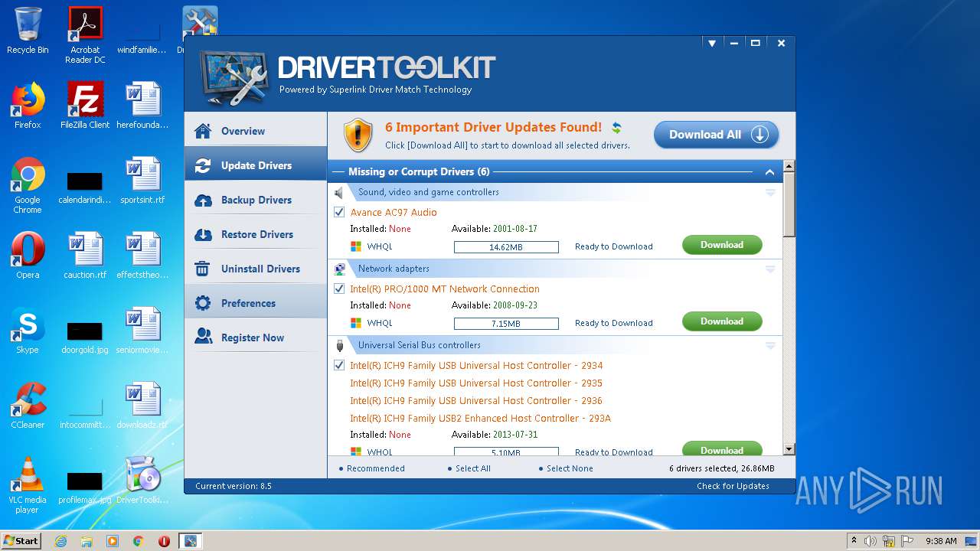This screenshot has height=551, width=980.
Task: Collapse the Missing or Corrupt Drivers section
Action: (x=769, y=172)
